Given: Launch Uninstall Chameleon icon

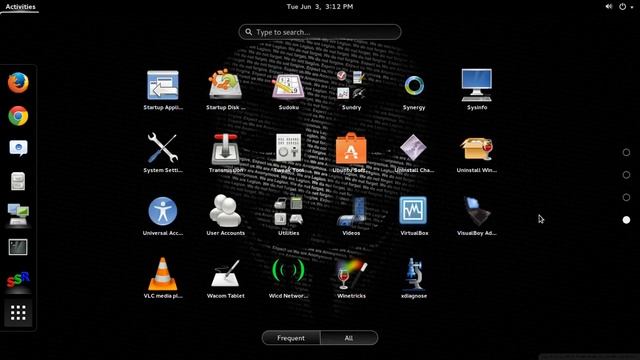Looking at the screenshot, I should [x=413, y=147].
